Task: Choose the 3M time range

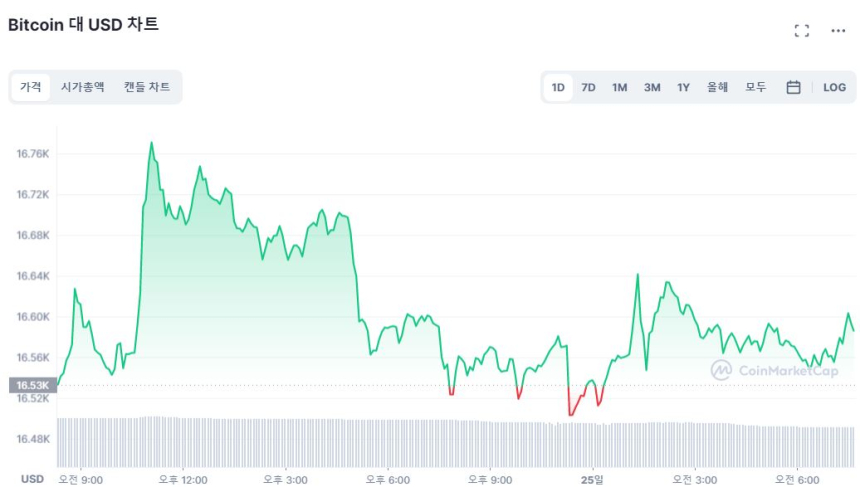Action: point(652,87)
